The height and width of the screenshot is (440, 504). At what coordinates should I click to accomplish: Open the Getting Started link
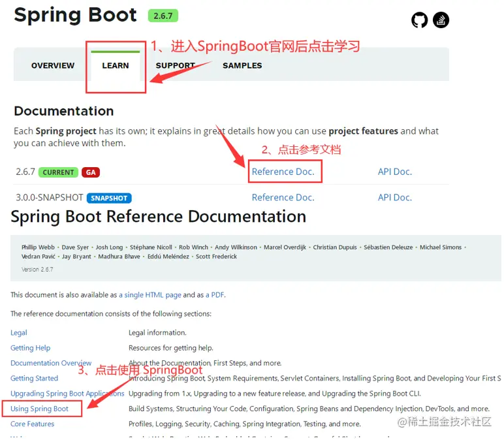(34, 378)
